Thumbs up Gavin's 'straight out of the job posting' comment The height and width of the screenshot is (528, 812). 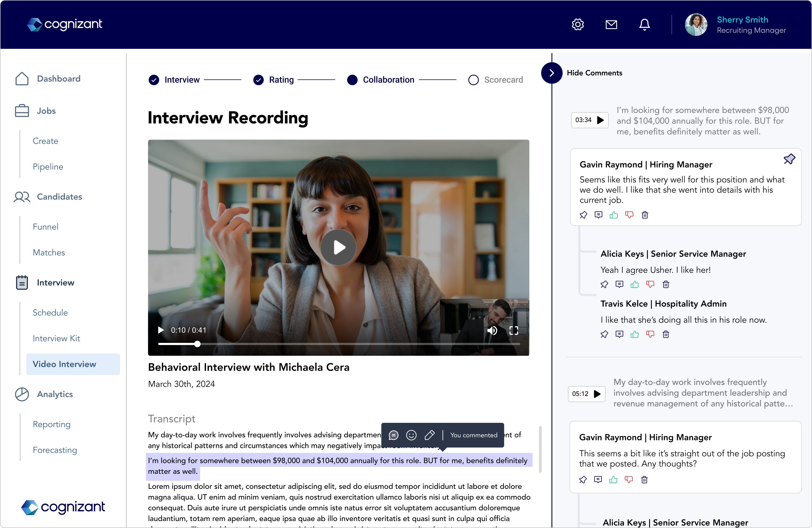click(613, 479)
